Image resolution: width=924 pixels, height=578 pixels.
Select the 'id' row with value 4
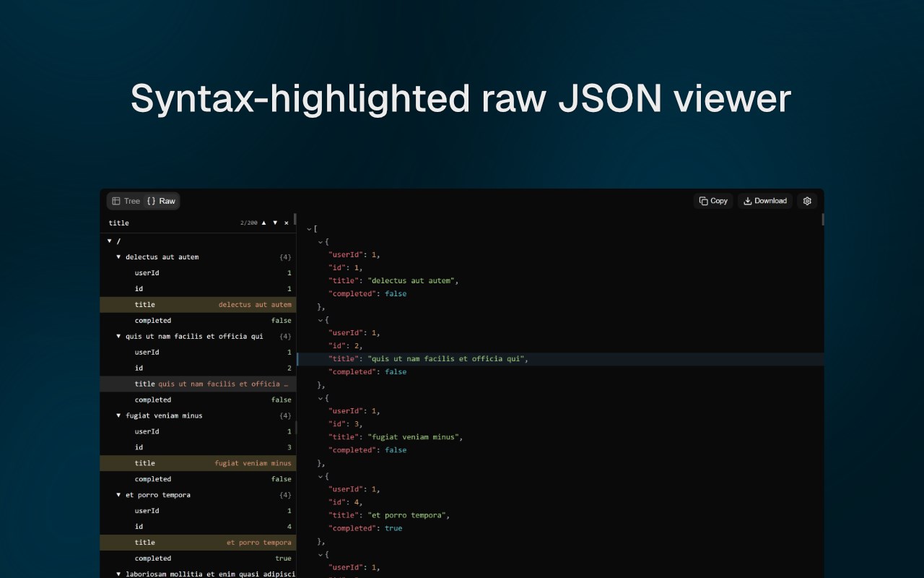tap(198, 527)
